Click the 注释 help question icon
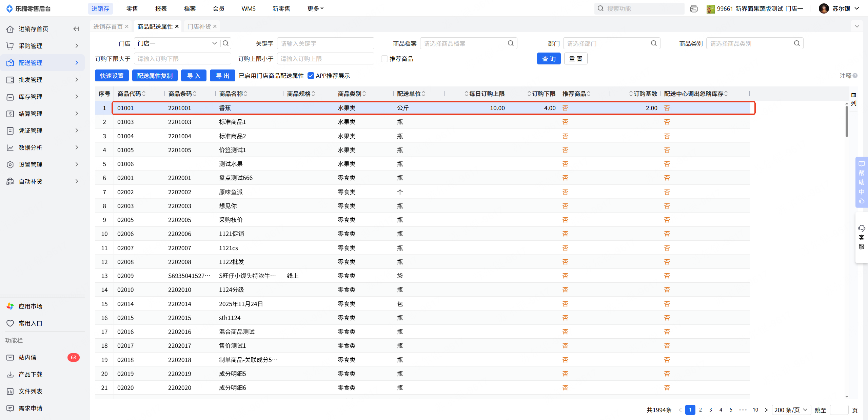Screen dimensions: 868x420 [855, 76]
